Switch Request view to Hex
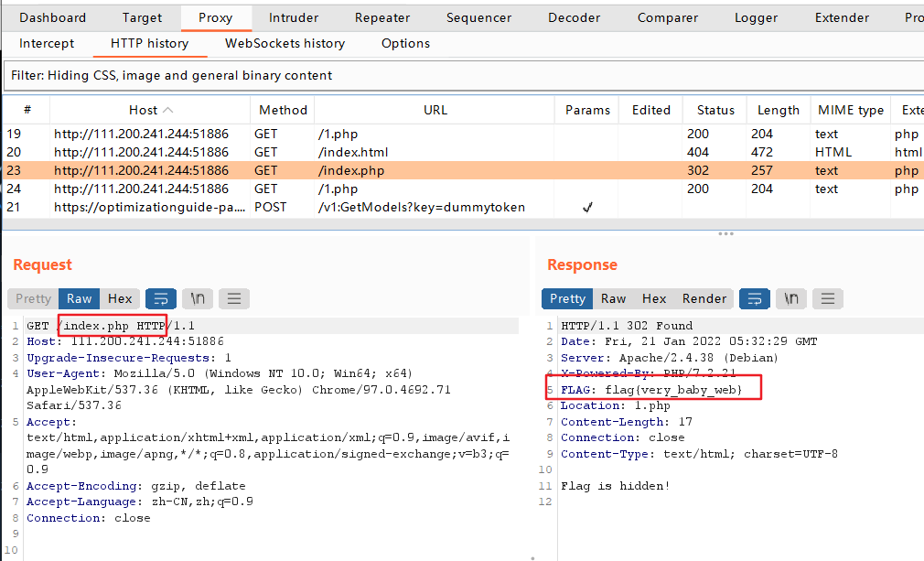The height and width of the screenshot is (561, 924). click(x=120, y=298)
